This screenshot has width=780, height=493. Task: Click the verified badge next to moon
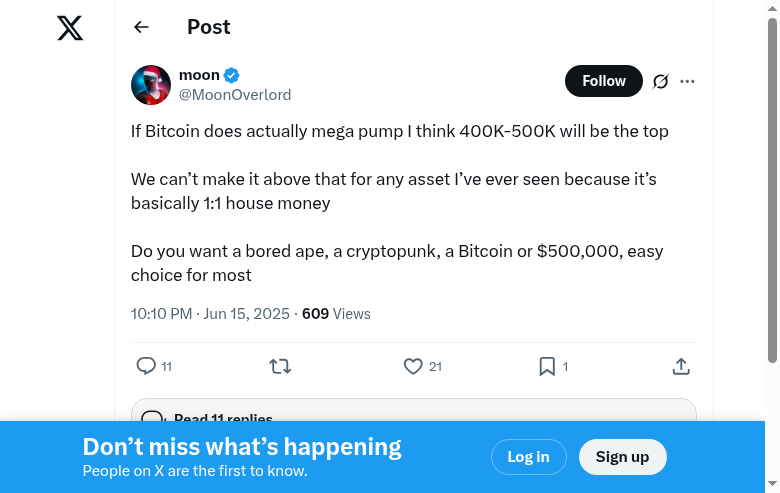pyautogui.click(x=231, y=75)
